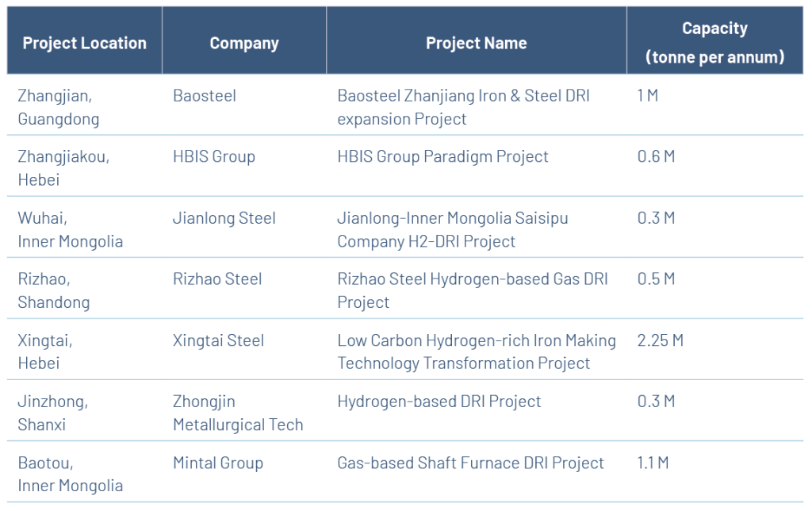Select the 2.25 M capacity value
The image size is (812, 511).
pos(660,340)
